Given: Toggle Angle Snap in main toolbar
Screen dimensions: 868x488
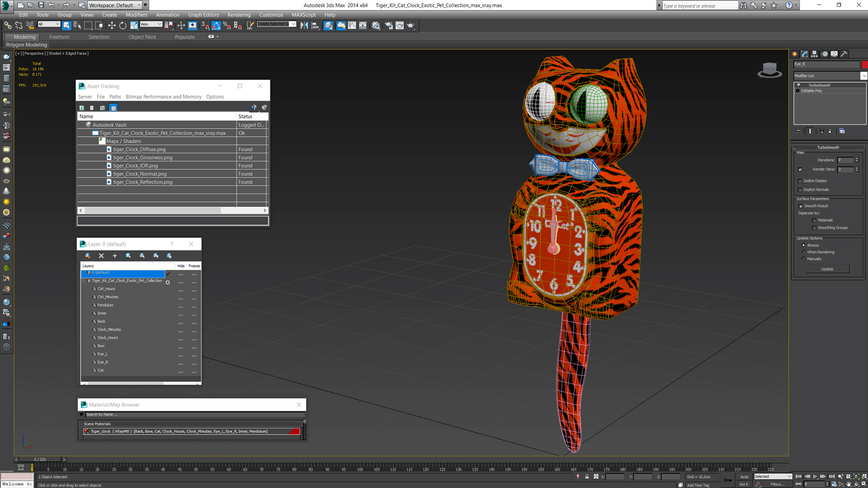Looking at the screenshot, I should 216,25.
